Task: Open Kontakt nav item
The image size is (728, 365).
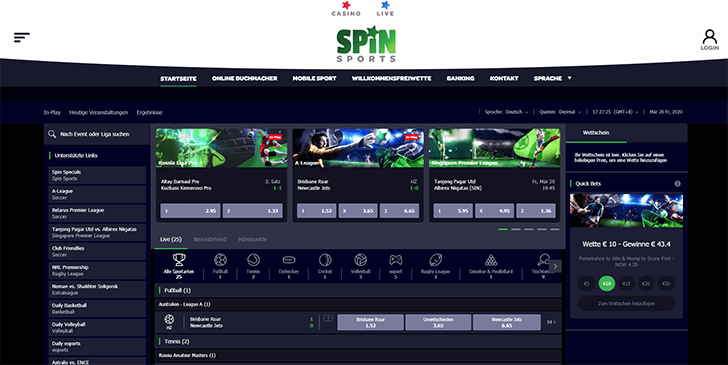Action: [x=504, y=78]
